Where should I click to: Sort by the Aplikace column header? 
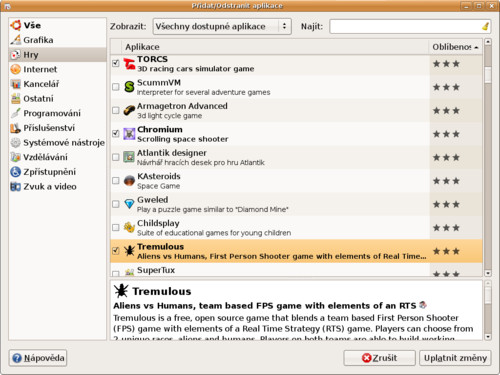pos(275,47)
